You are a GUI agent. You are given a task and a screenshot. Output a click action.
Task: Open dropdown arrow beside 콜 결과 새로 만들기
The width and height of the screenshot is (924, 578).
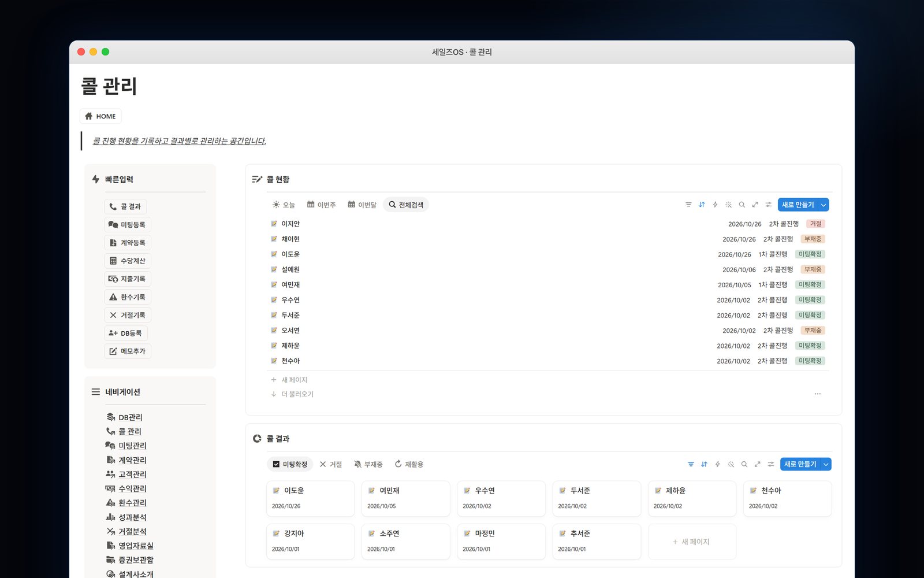point(826,464)
